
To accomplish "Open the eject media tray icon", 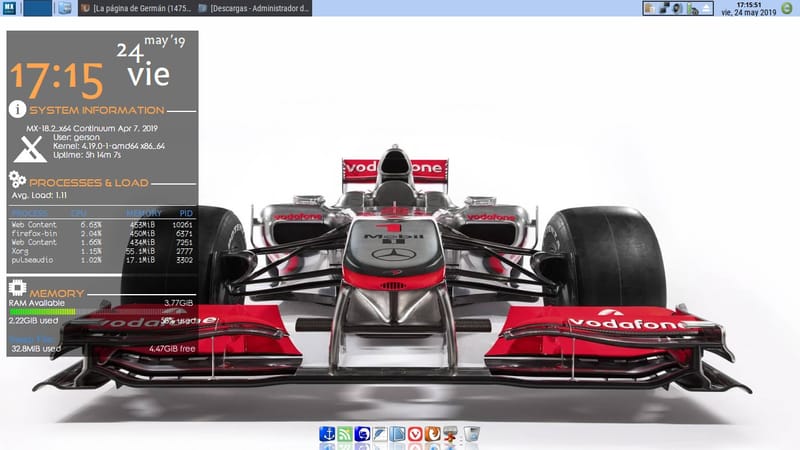I will [707, 8].
